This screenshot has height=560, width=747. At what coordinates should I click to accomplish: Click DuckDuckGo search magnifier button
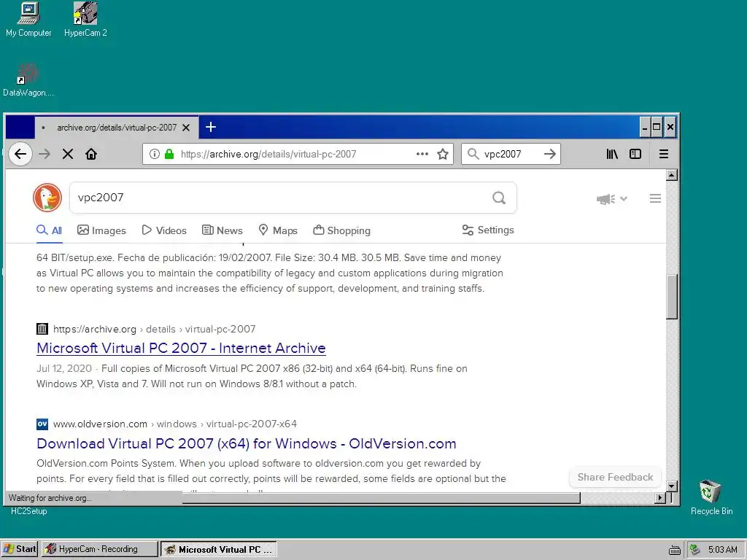coord(499,198)
